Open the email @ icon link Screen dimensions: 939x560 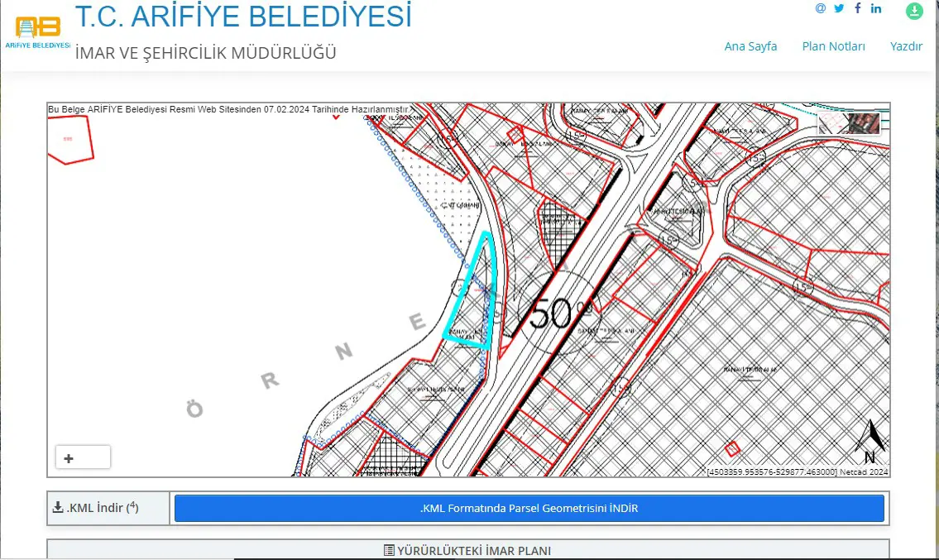click(x=821, y=8)
